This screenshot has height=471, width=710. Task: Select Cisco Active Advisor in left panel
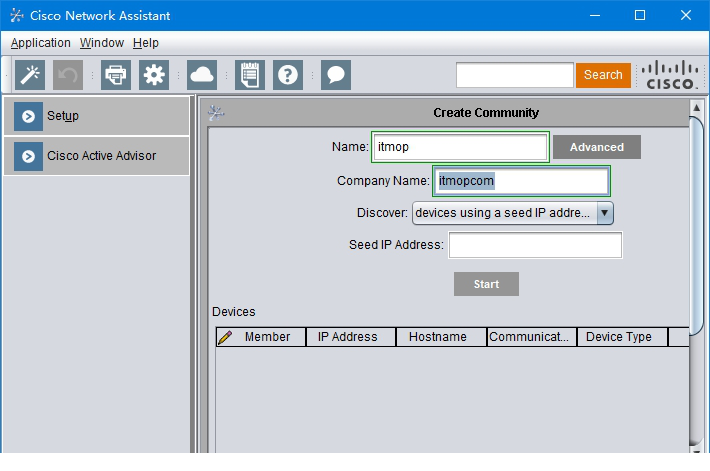coord(96,156)
